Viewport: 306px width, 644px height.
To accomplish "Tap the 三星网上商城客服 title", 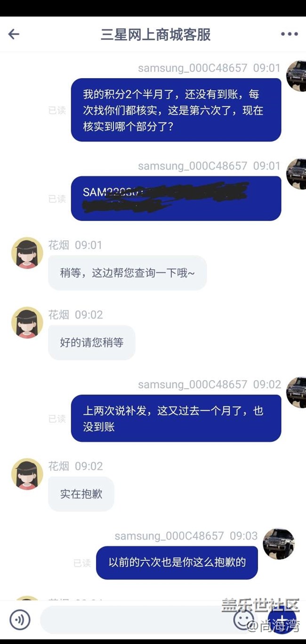I will pyautogui.click(x=156, y=34).
